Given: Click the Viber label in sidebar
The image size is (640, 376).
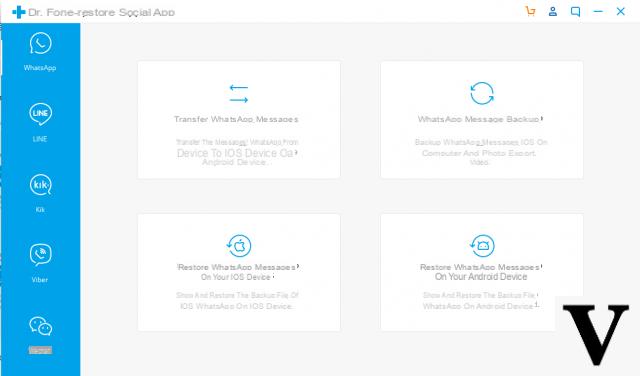Looking at the screenshot, I should (40, 280).
